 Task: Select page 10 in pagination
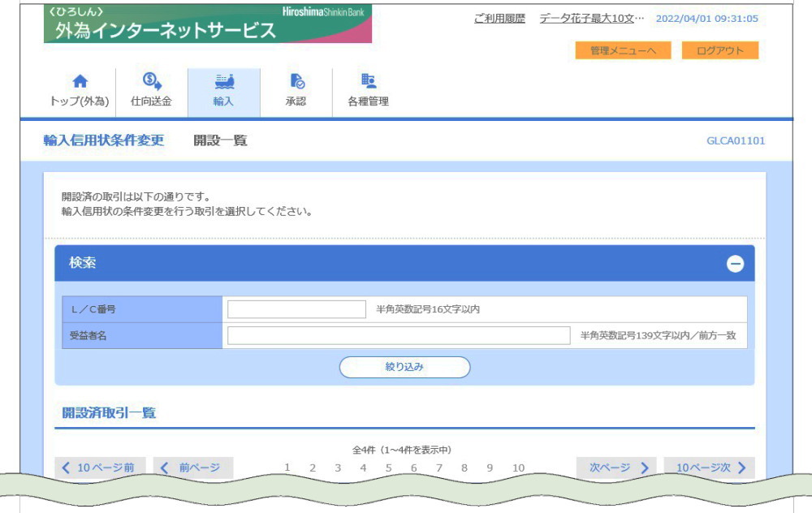tap(518, 468)
